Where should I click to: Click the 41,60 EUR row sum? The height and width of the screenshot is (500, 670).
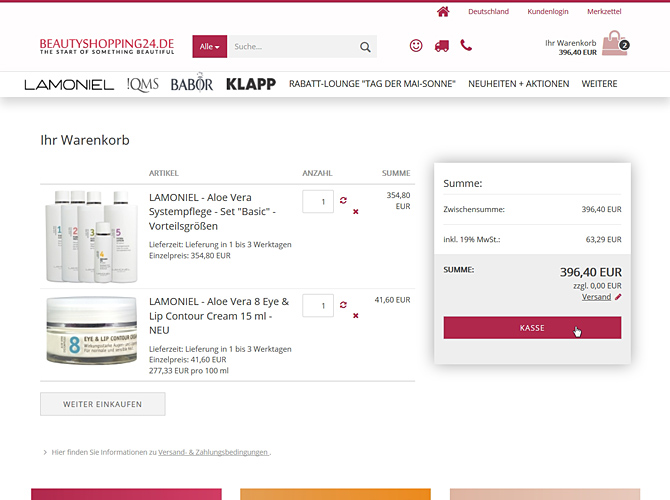pos(392,300)
